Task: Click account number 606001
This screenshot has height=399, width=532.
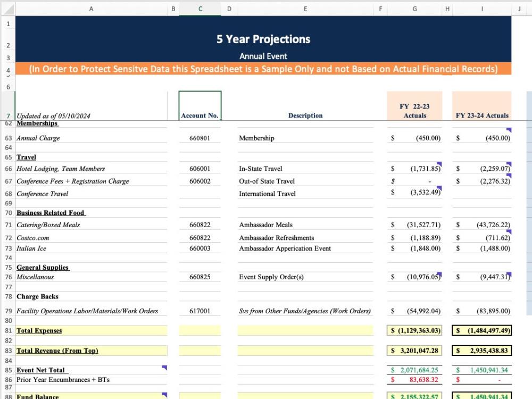Action: pos(200,169)
